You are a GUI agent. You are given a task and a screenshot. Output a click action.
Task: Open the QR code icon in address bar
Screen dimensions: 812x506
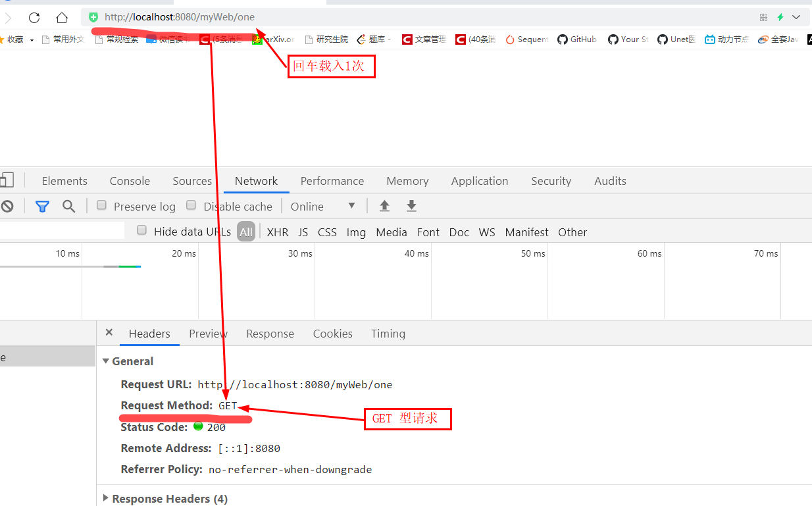(763, 17)
